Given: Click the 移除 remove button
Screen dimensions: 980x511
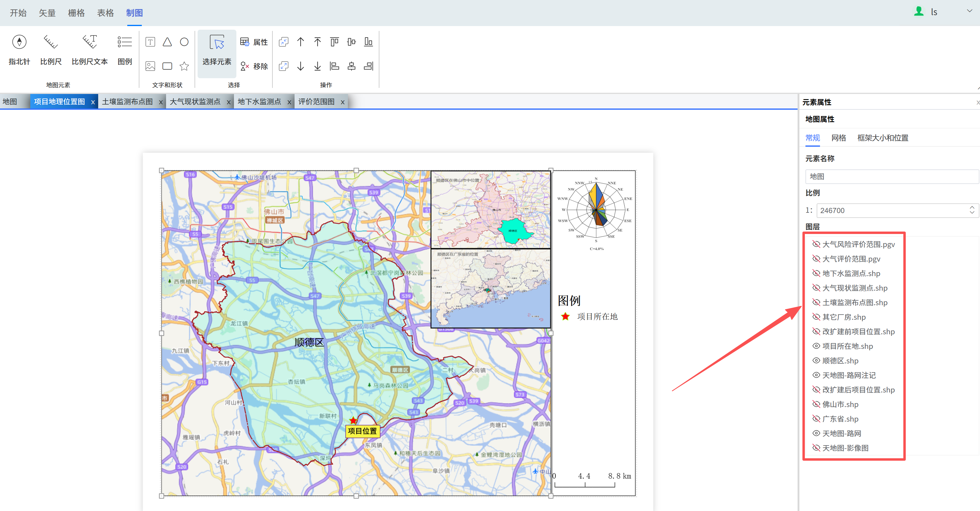Looking at the screenshot, I should coord(254,66).
